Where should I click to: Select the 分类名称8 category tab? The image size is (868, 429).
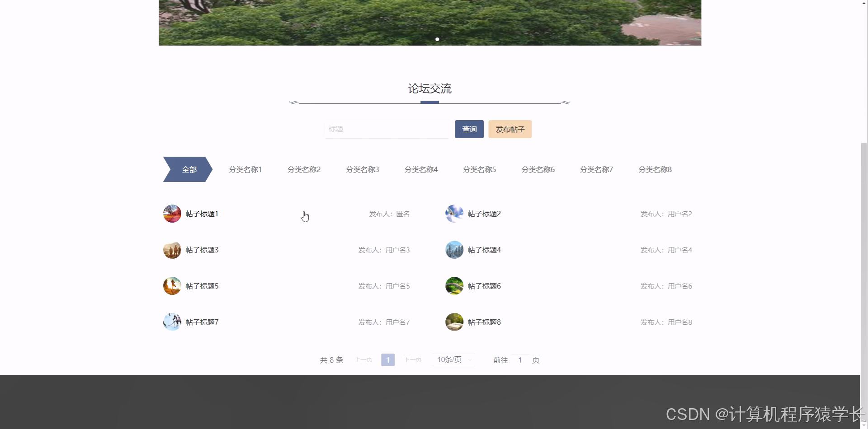coord(655,169)
